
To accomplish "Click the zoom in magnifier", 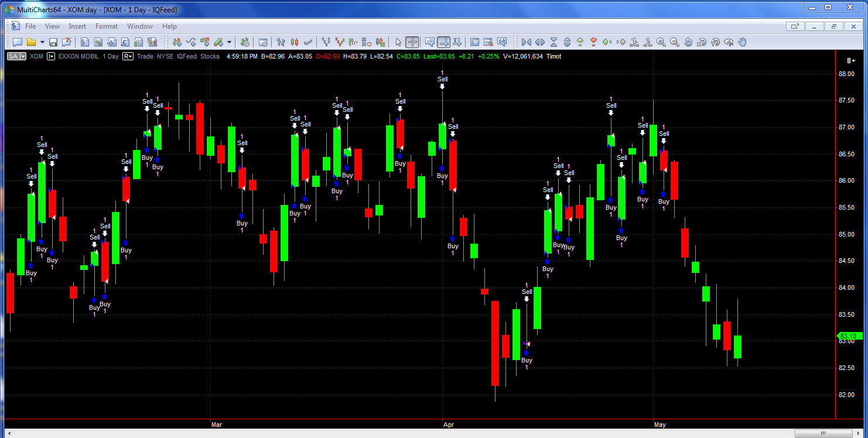I will coord(661,42).
